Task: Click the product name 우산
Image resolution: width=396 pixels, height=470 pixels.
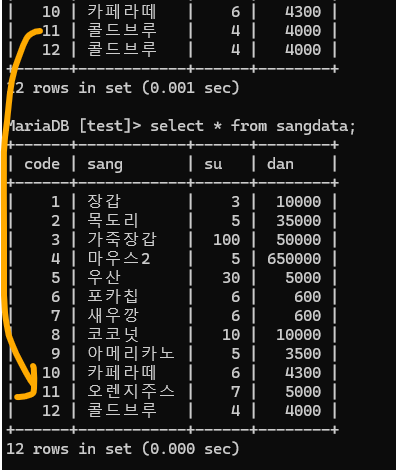Action: (x=104, y=277)
